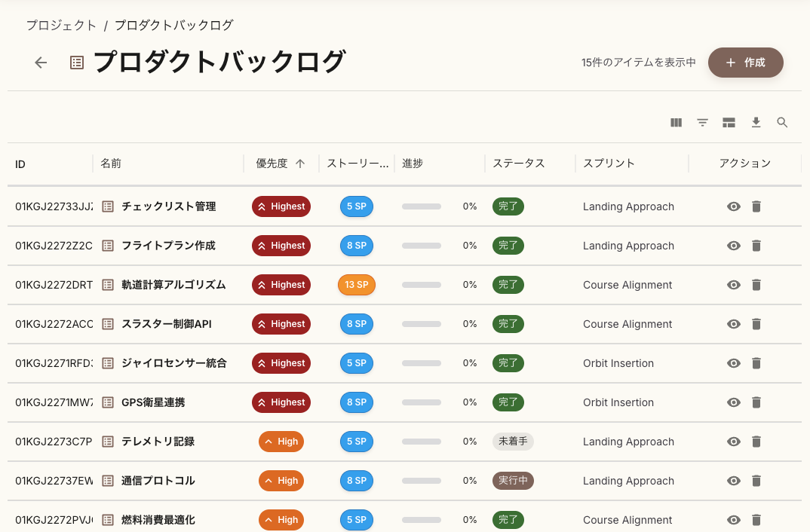Screen dimensions: 810x532
Task: Click the eye icon for 通信プロトコル
Action: pyautogui.click(x=733, y=480)
